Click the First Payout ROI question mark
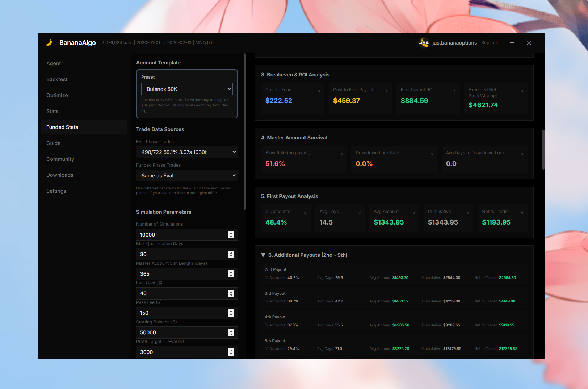The width and height of the screenshot is (588, 389). 454,92
